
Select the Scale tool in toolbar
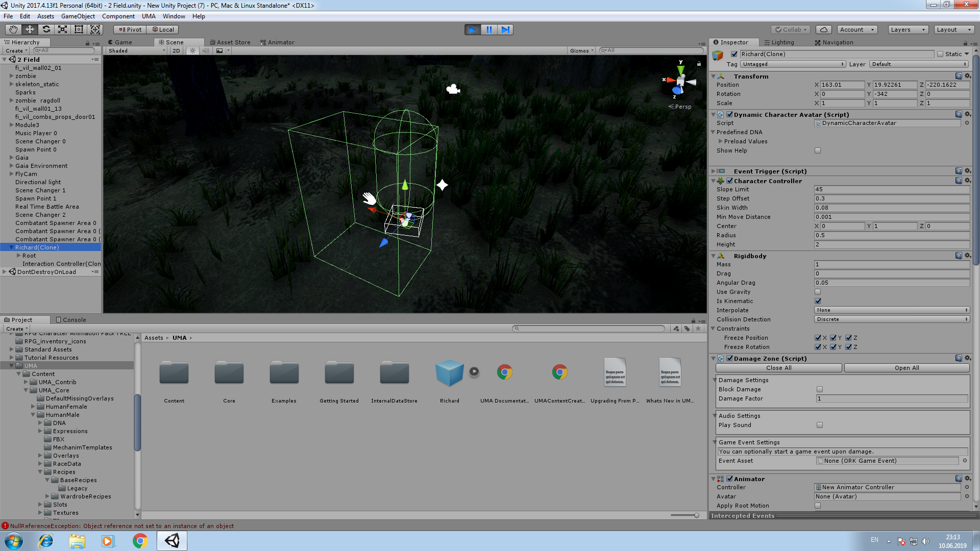coord(62,30)
